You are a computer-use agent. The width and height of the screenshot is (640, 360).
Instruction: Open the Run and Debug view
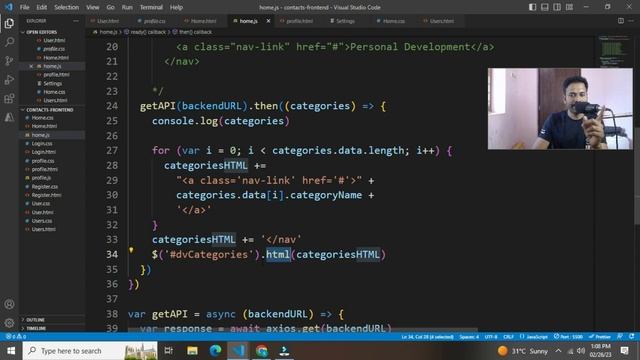click(x=9, y=80)
